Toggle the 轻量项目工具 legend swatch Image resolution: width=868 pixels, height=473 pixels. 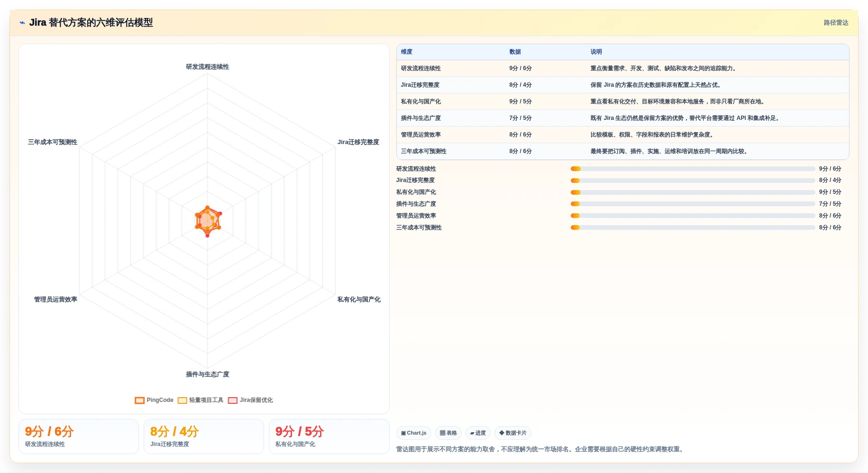point(182,400)
